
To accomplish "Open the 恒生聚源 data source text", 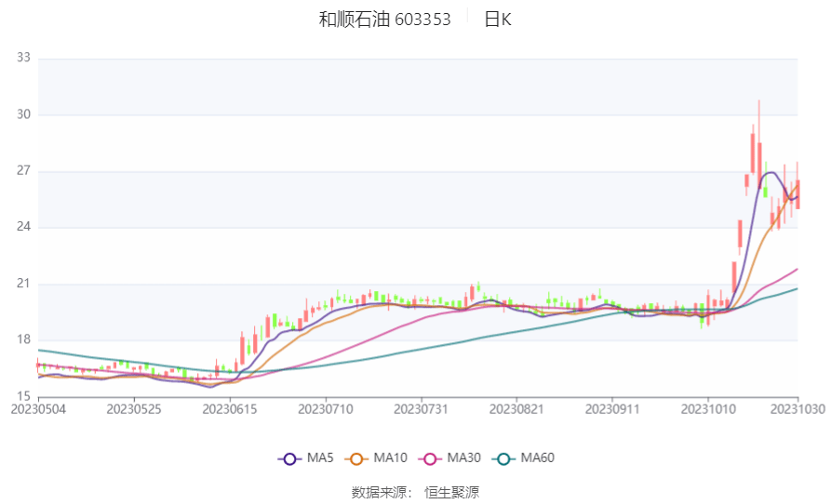I will [451, 492].
